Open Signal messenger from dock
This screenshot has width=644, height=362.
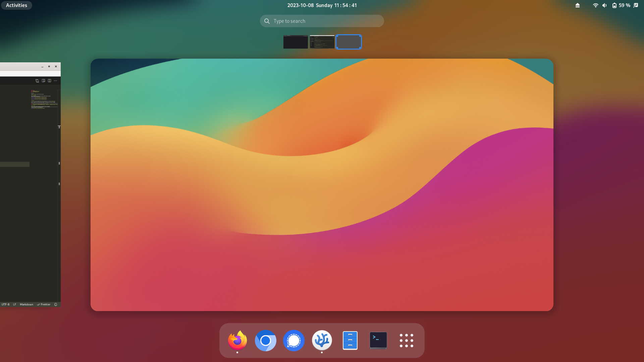[294, 340]
